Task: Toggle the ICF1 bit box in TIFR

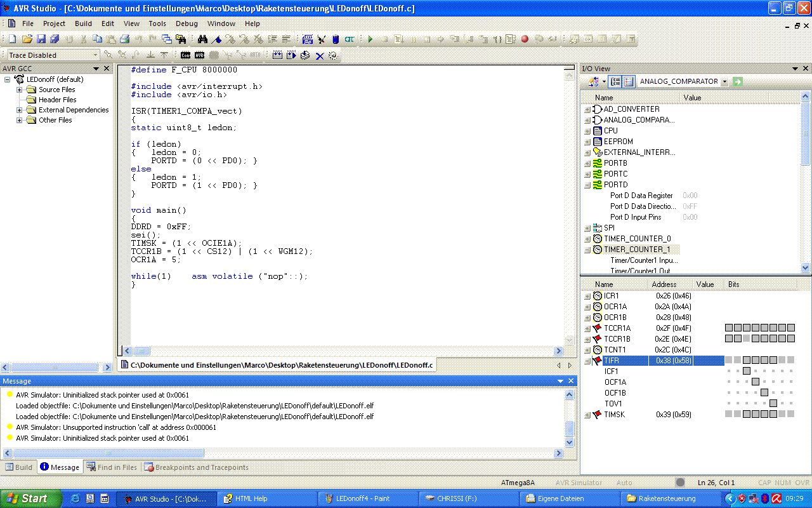Action: 747,371
